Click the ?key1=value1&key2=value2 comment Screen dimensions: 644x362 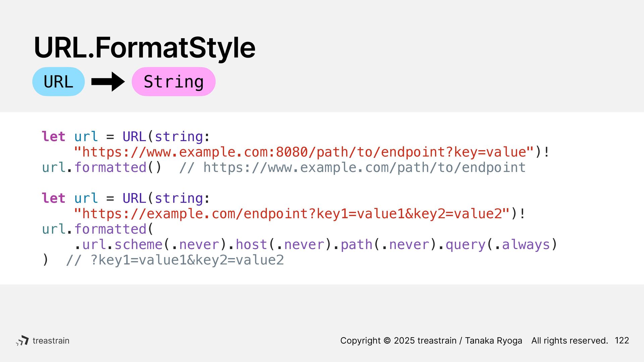[x=187, y=260]
